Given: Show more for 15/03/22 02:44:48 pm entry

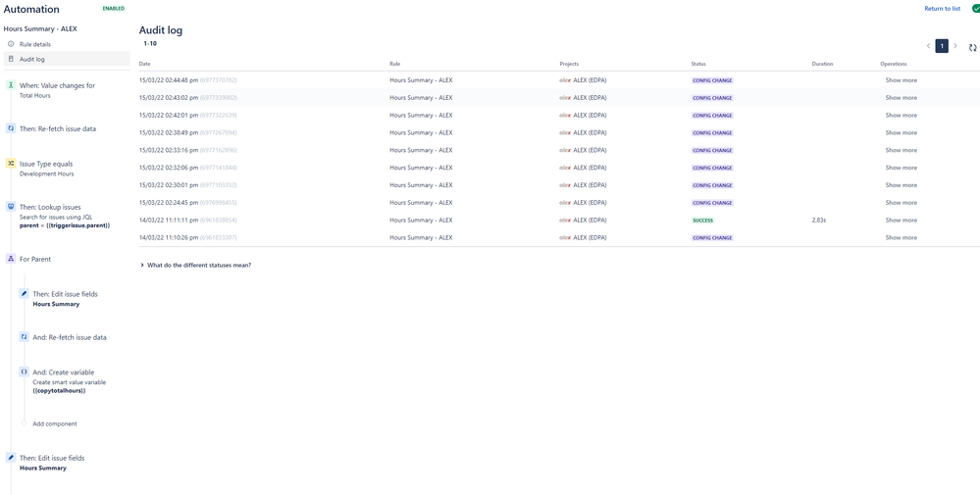Looking at the screenshot, I should tap(902, 80).
